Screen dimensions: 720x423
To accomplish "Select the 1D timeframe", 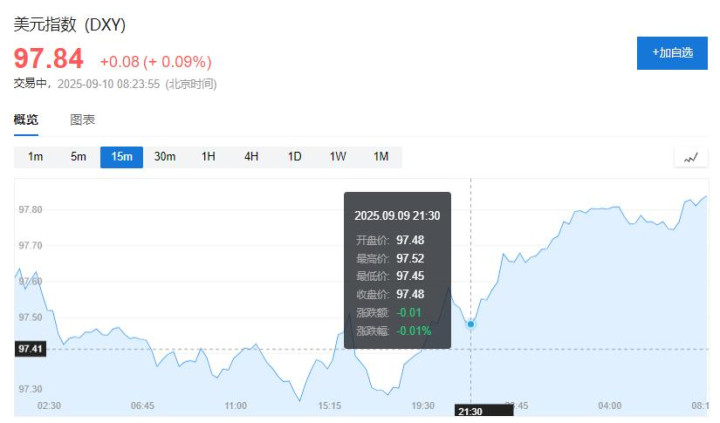I will [x=295, y=157].
